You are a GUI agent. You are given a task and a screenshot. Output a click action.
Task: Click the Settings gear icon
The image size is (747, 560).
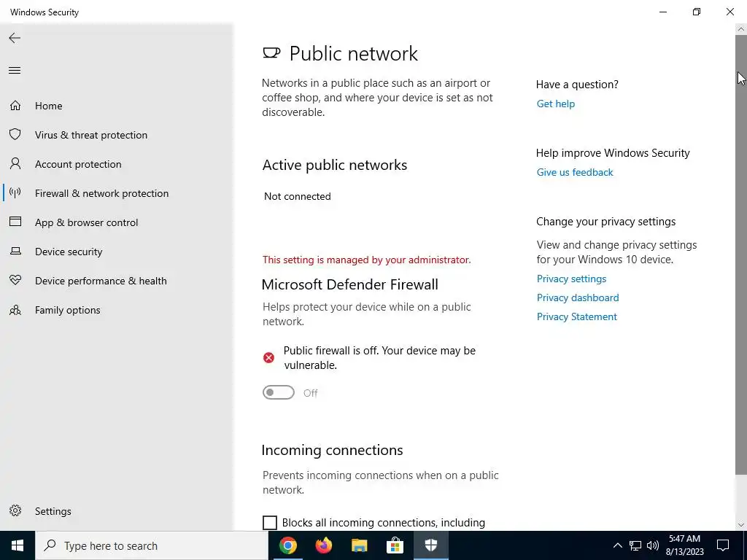(x=15, y=510)
